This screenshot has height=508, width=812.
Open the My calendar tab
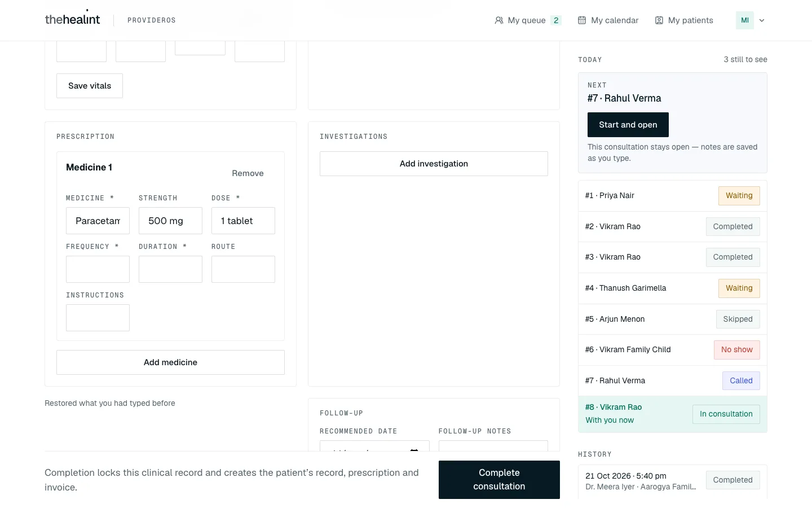pos(608,20)
